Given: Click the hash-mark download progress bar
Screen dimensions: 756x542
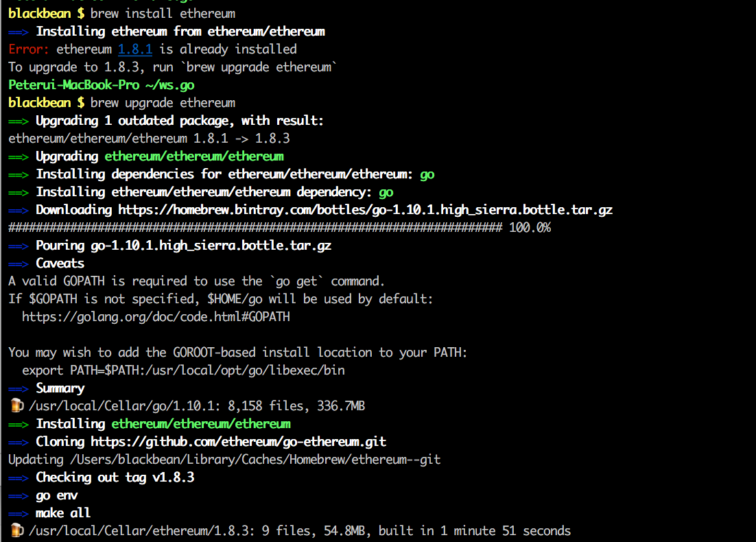Looking at the screenshot, I should (255, 228).
